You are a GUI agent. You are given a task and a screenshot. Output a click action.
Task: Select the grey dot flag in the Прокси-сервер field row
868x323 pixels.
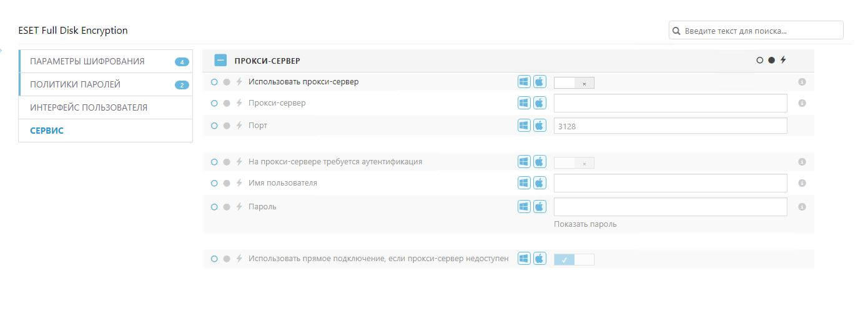point(227,103)
